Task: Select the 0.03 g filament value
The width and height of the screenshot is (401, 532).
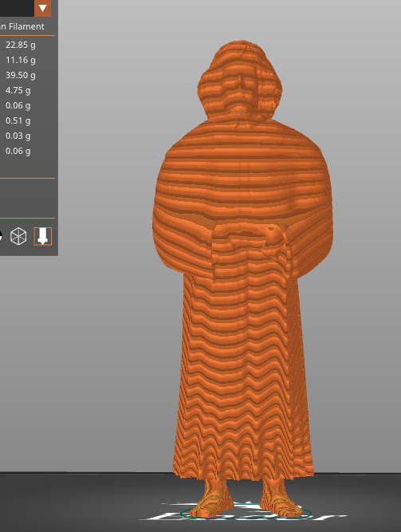Action: coord(18,136)
